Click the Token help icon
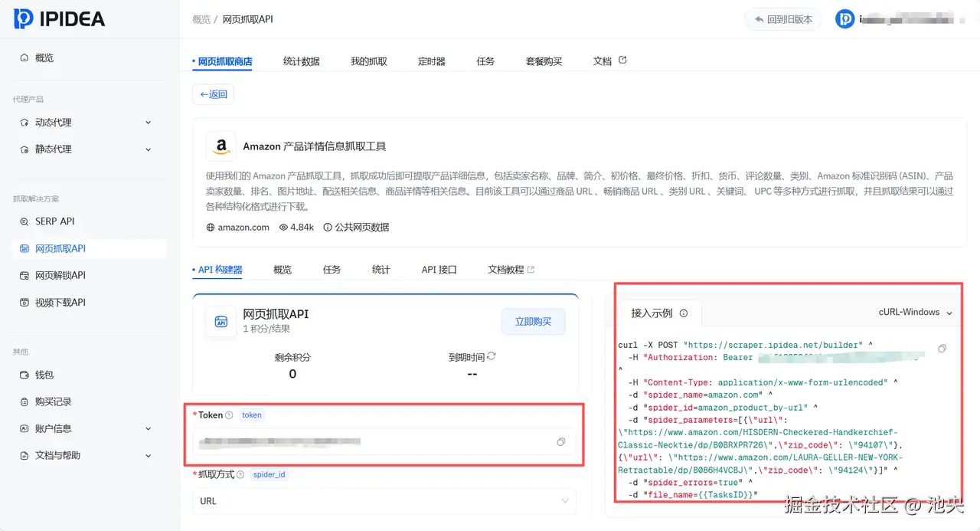 coord(229,415)
